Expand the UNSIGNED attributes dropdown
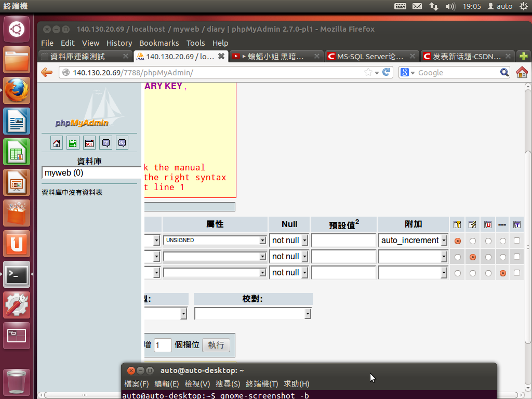The image size is (532, 399). (x=215, y=241)
